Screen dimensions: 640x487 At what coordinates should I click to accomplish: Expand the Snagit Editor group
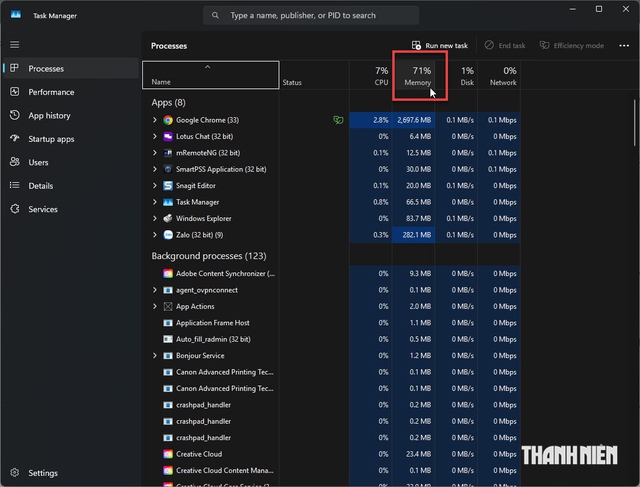pyautogui.click(x=155, y=186)
